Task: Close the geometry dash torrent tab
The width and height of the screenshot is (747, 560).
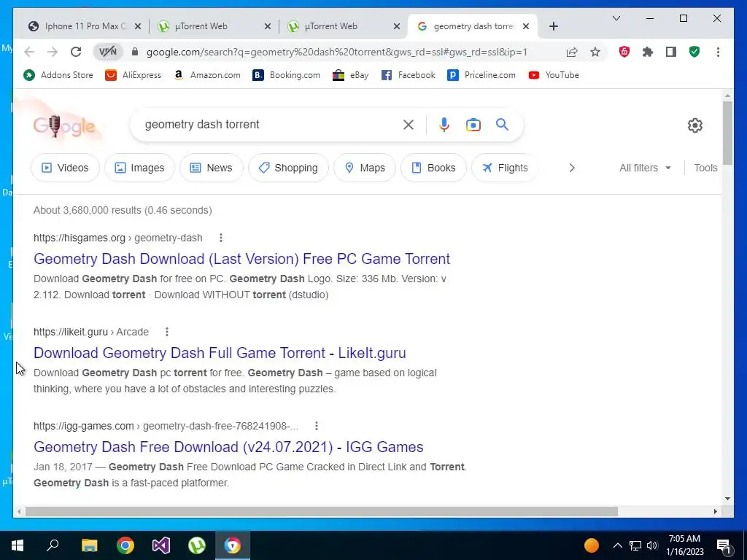Action: click(526, 27)
